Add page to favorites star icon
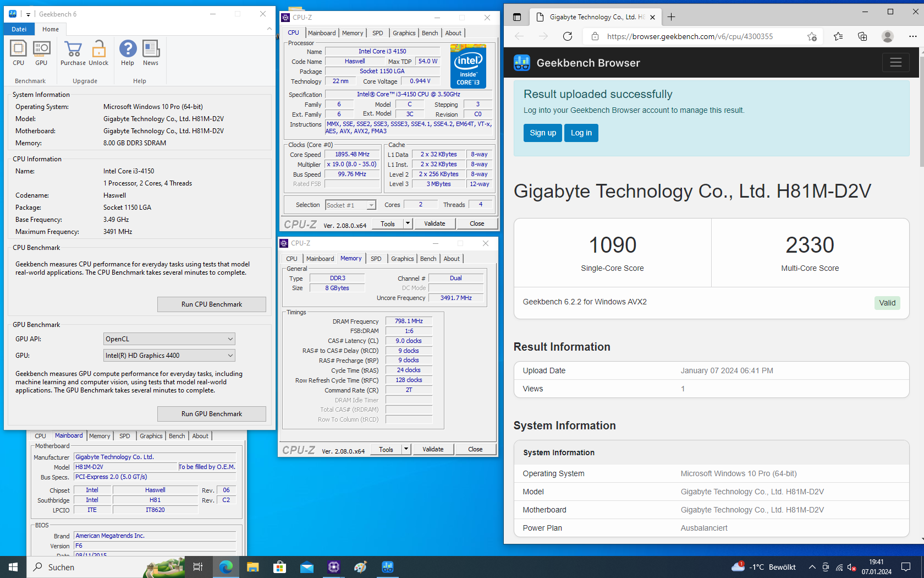924x578 pixels. (x=812, y=36)
